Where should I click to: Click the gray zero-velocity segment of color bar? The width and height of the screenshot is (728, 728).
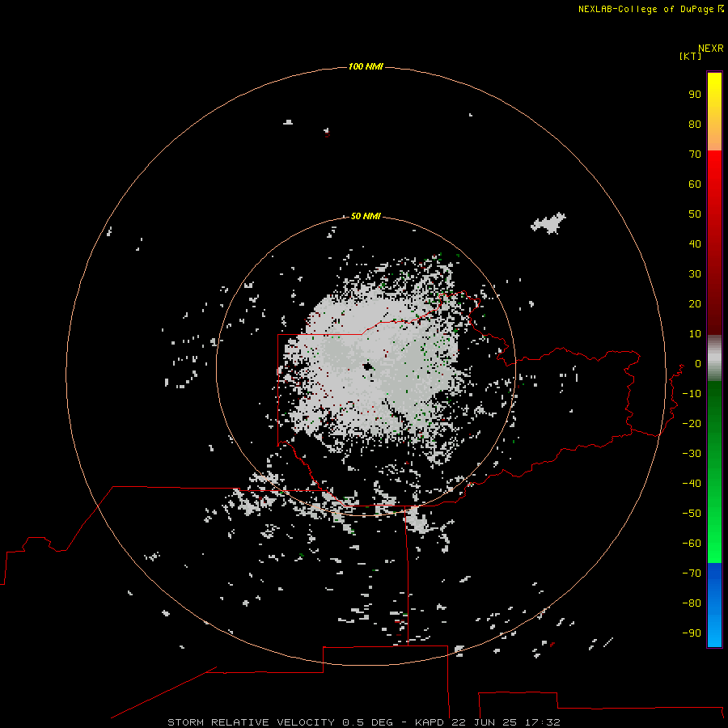click(x=714, y=358)
